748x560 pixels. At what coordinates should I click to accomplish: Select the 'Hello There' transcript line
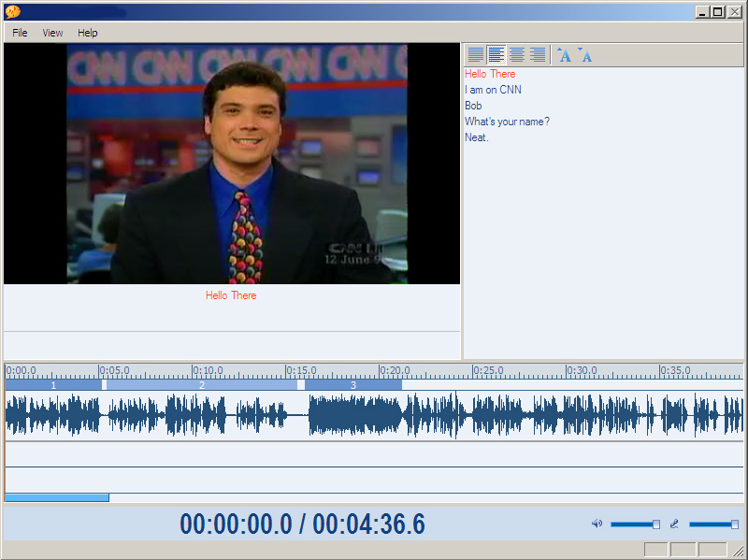coord(490,74)
